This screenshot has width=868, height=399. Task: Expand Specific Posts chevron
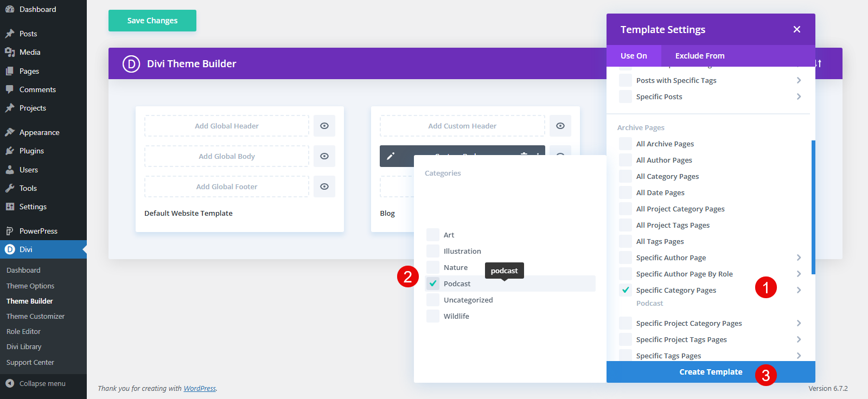(799, 96)
